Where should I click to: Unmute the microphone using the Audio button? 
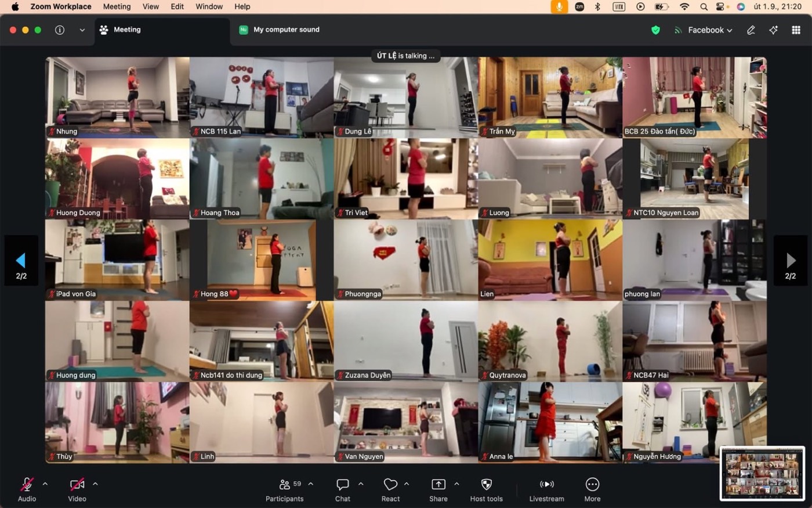click(27, 489)
